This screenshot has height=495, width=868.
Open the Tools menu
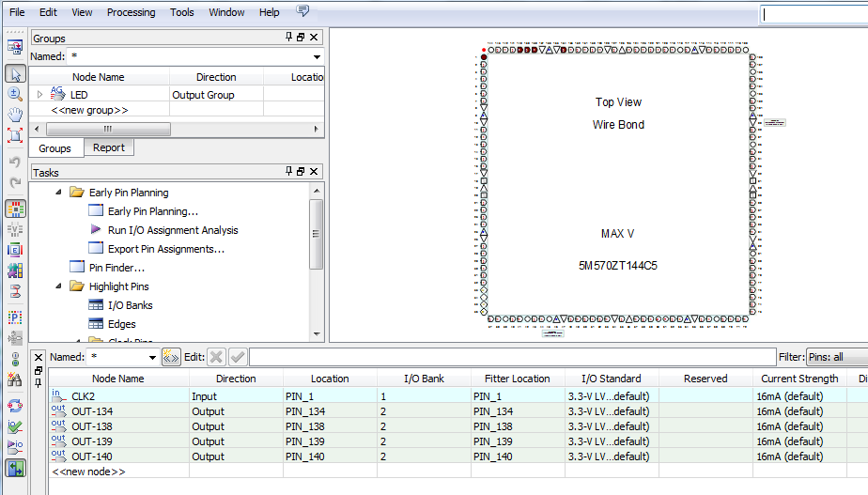tap(181, 12)
